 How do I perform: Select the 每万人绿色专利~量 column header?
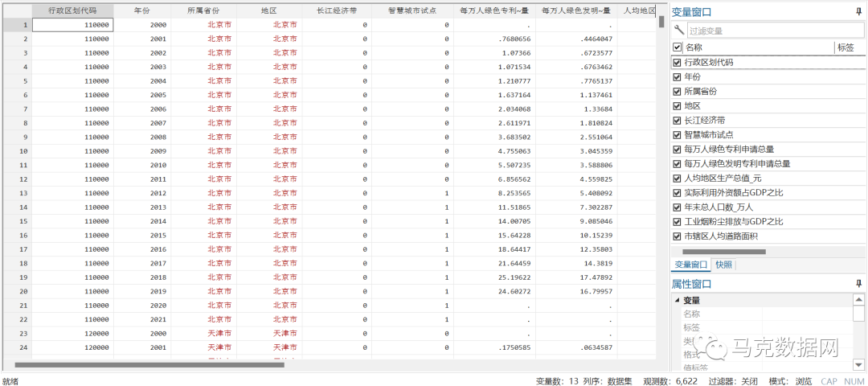[494, 10]
